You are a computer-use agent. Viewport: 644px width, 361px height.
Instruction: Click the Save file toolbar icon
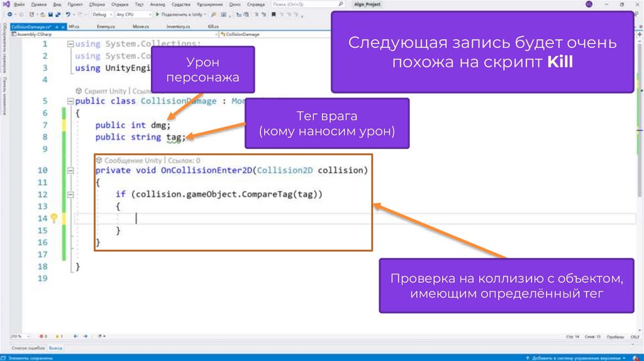(50, 14)
